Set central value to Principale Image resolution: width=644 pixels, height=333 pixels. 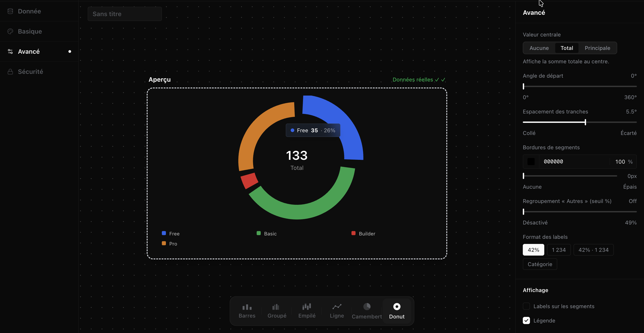click(597, 48)
